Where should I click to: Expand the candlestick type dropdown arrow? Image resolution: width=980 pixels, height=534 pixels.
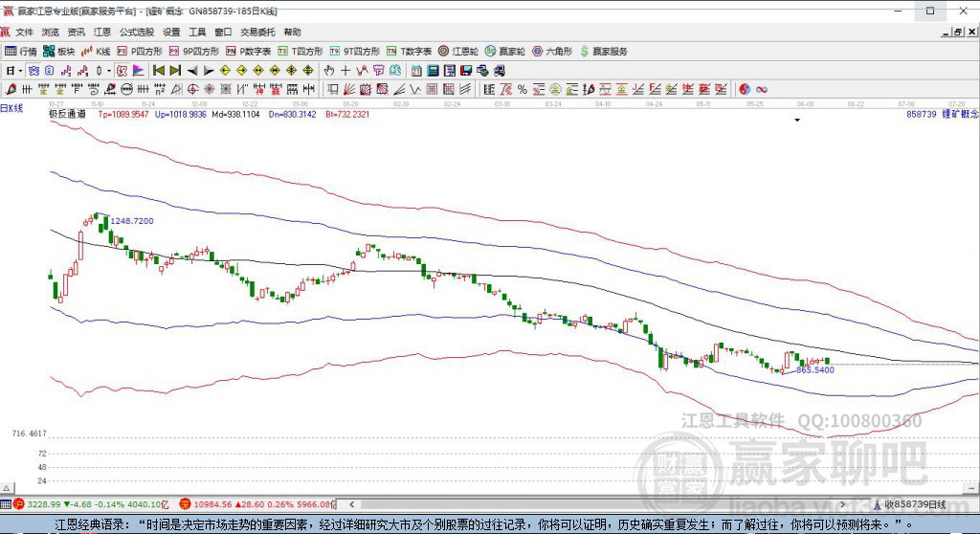tap(109, 71)
